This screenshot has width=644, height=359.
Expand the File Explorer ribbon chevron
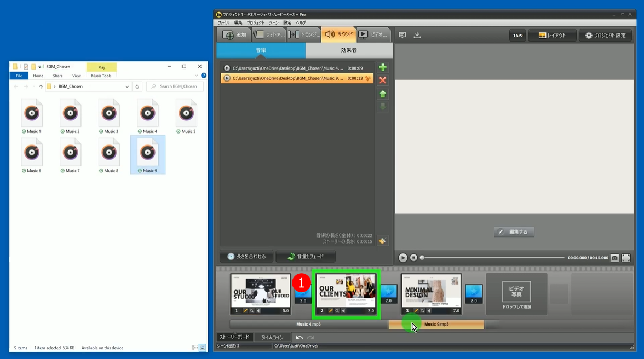pyautogui.click(x=197, y=76)
